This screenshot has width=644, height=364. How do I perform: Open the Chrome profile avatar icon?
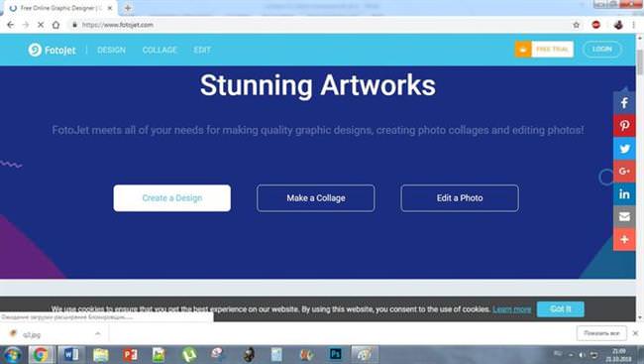point(618,25)
